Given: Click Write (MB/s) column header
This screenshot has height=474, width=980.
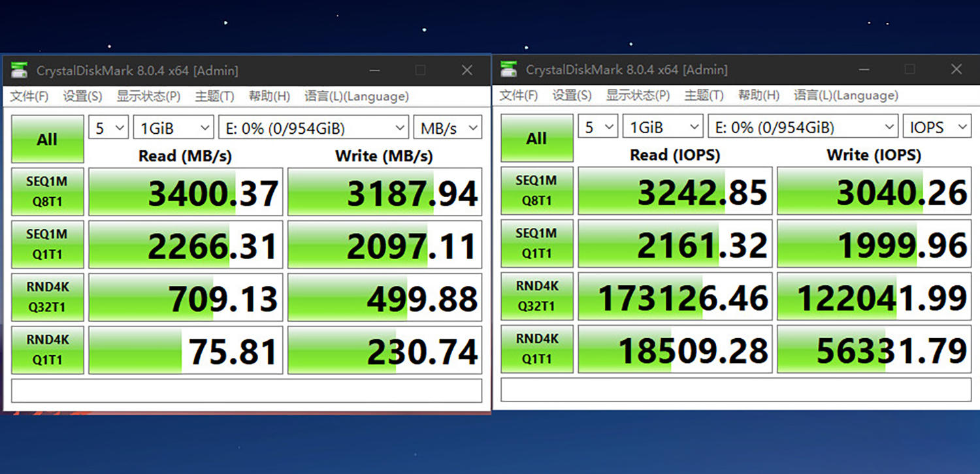Looking at the screenshot, I should pyautogui.click(x=384, y=156).
